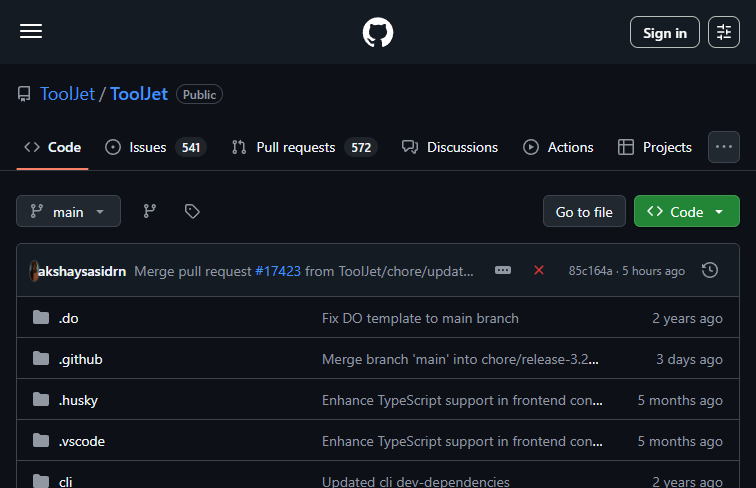Click folder icon beside .vscode
The image size is (756, 488).
click(41, 440)
